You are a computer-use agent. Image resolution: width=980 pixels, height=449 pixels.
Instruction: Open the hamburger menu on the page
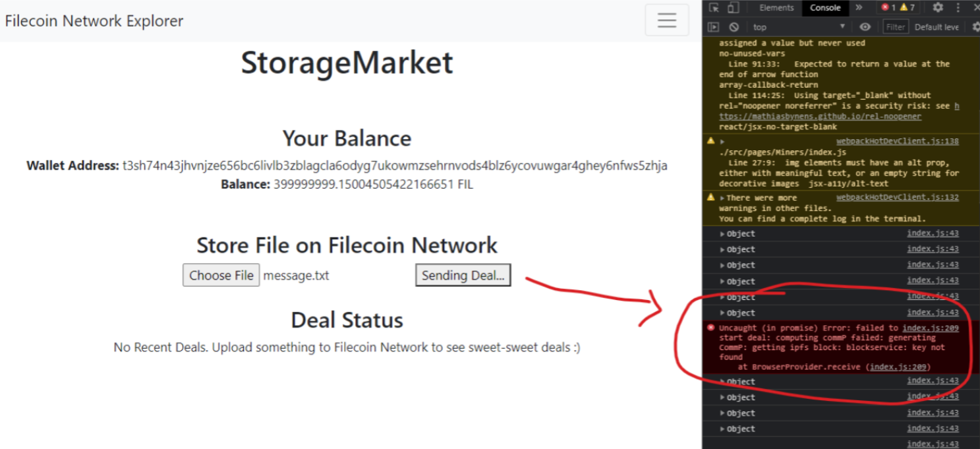point(666,20)
